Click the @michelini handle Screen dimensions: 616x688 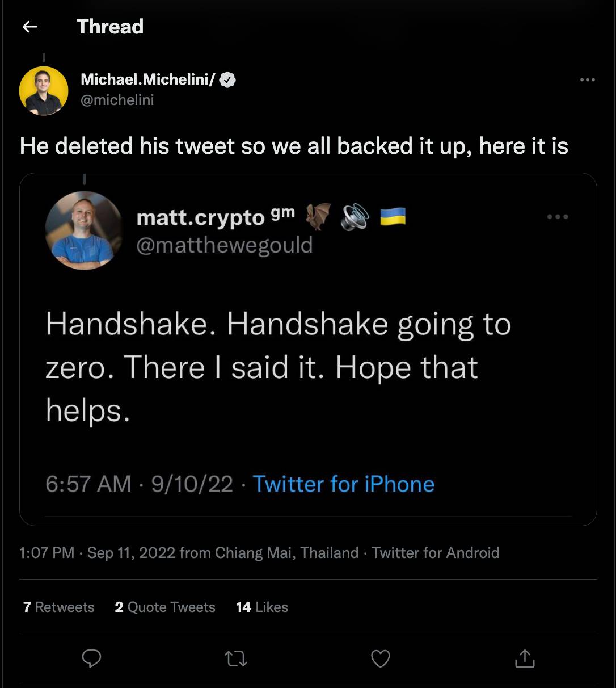[x=117, y=101]
